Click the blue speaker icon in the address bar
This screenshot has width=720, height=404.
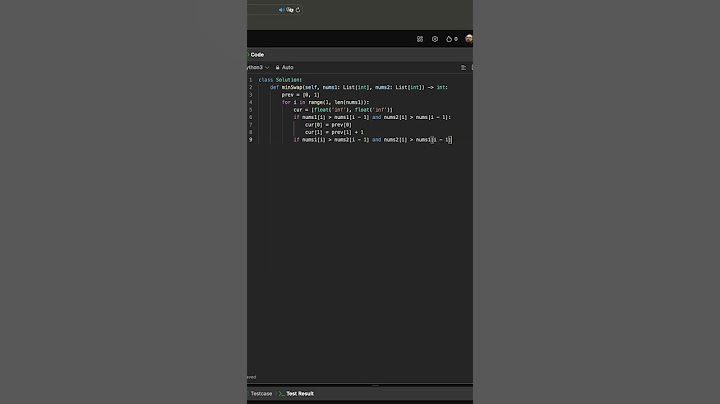tap(281, 10)
